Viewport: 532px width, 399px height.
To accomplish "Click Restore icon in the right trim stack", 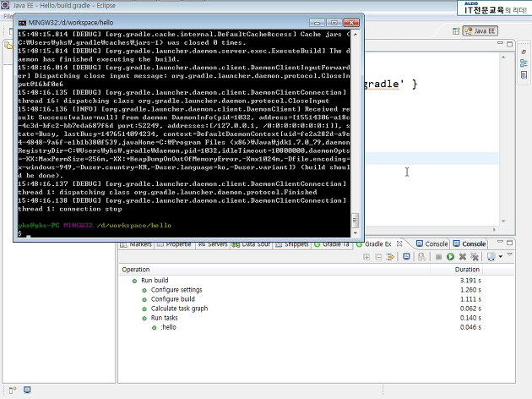I will tap(524, 52).
